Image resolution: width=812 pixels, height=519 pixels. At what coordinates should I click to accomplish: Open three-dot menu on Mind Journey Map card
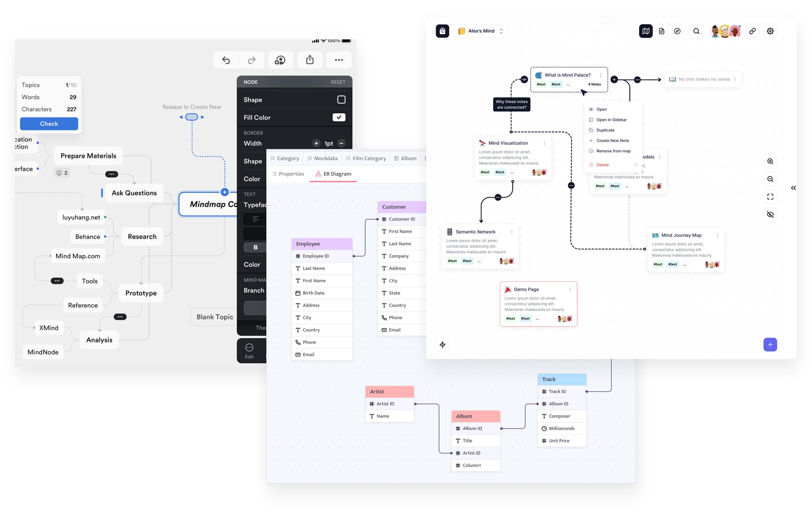point(717,236)
